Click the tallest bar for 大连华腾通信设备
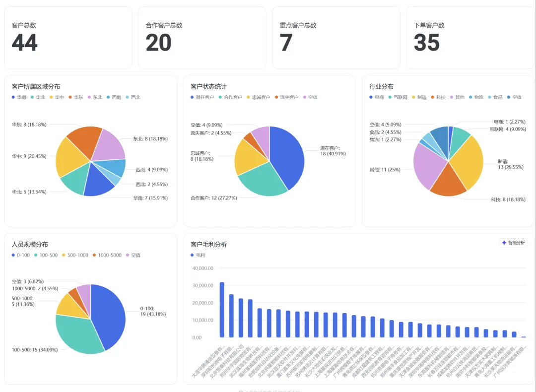 coord(222,310)
